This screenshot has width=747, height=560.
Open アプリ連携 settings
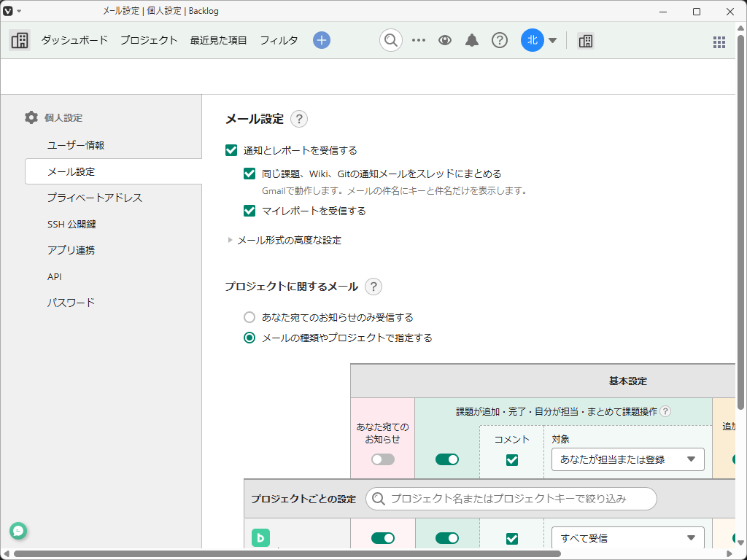pyautogui.click(x=71, y=250)
